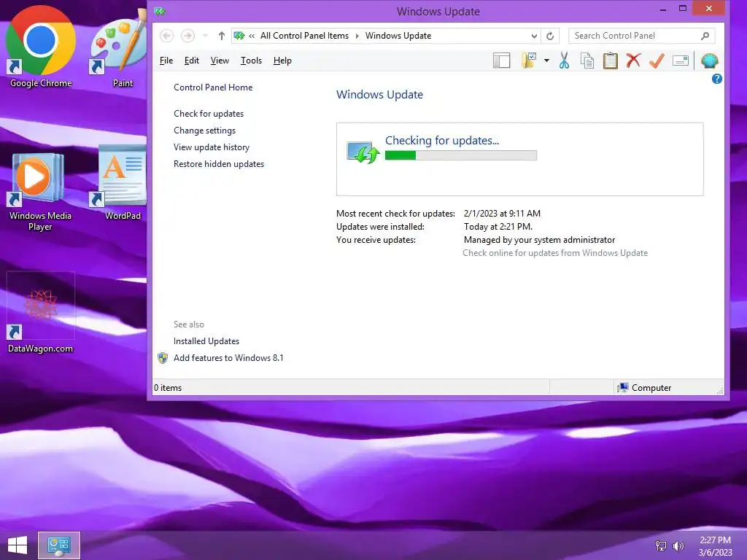Click the Control Panel taskbar button
Viewport: 747px width, 560px height.
coord(59,545)
